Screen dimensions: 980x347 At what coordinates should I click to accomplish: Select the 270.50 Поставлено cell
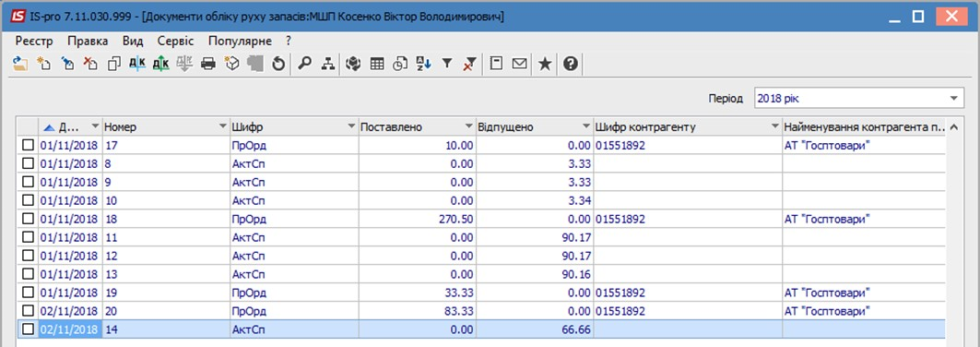[417, 219]
